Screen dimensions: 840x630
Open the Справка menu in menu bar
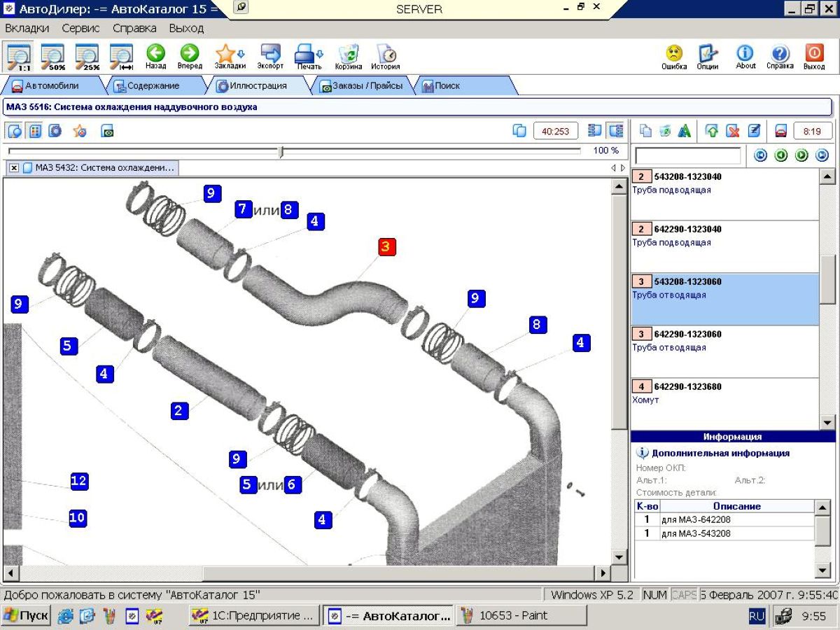[134, 29]
